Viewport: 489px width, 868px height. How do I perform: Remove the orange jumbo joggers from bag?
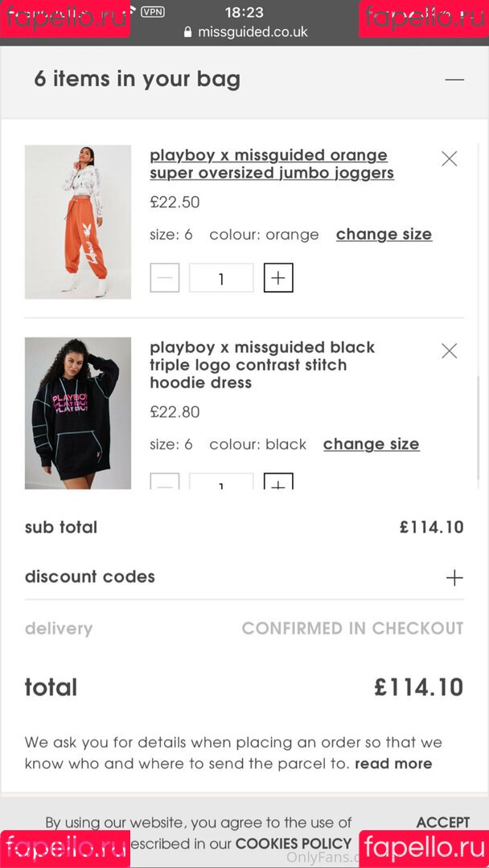tap(450, 158)
